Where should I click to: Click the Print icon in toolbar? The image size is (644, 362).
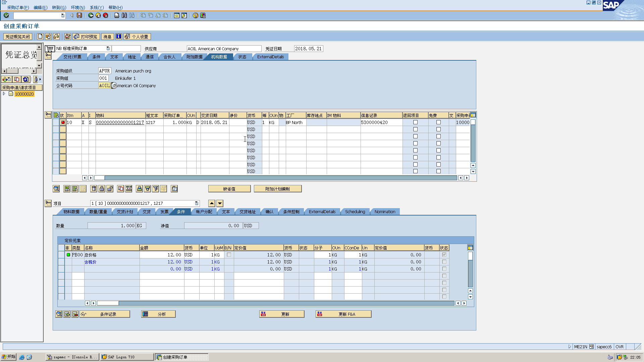[117, 15]
